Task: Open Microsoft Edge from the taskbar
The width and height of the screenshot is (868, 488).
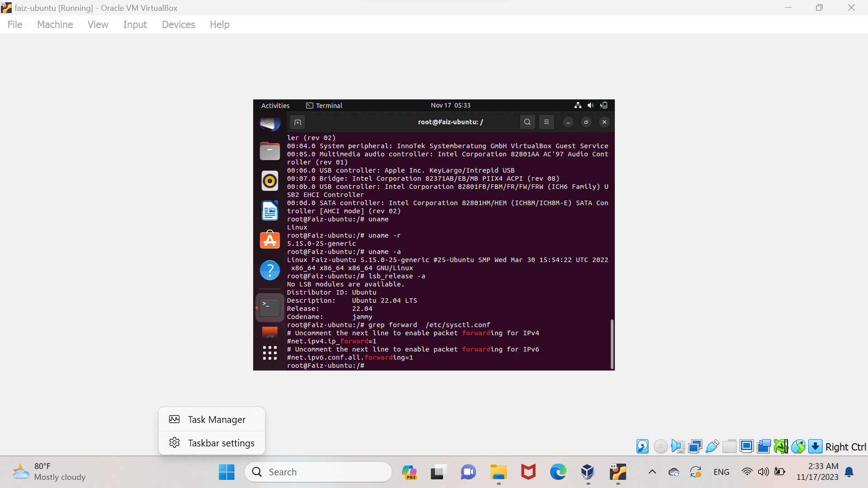Action: pyautogui.click(x=558, y=472)
